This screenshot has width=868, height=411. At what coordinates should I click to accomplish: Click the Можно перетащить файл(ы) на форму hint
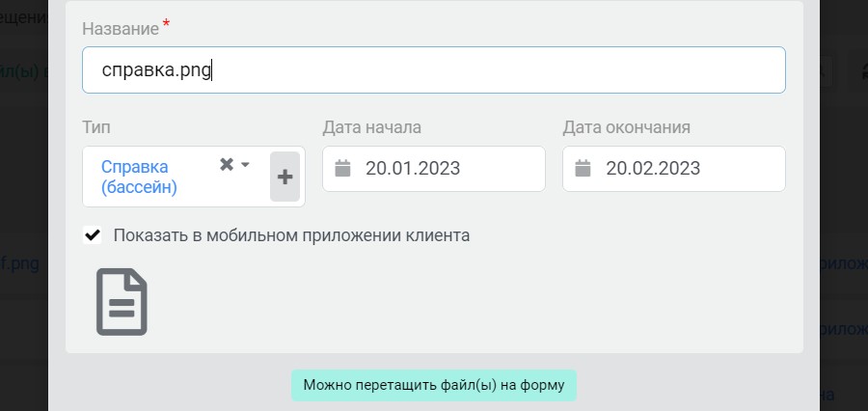(434, 385)
